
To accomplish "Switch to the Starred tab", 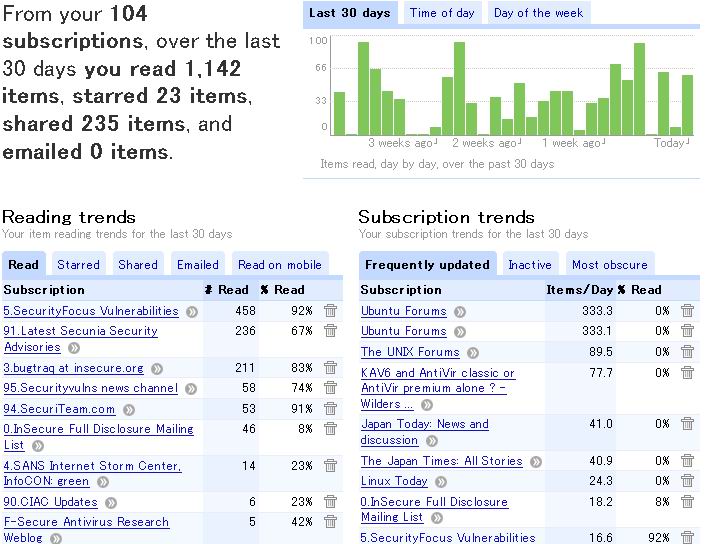I will [x=78, y=264].
